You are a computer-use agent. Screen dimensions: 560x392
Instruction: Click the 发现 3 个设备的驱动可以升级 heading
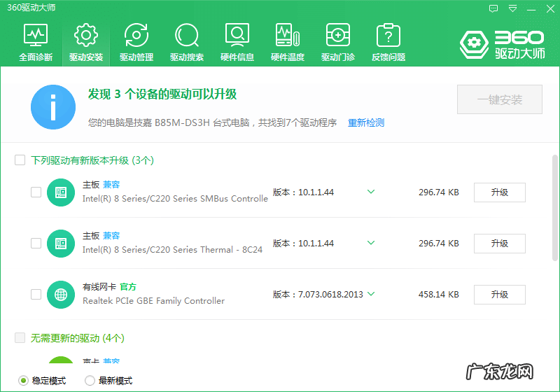tap(162, 94)
